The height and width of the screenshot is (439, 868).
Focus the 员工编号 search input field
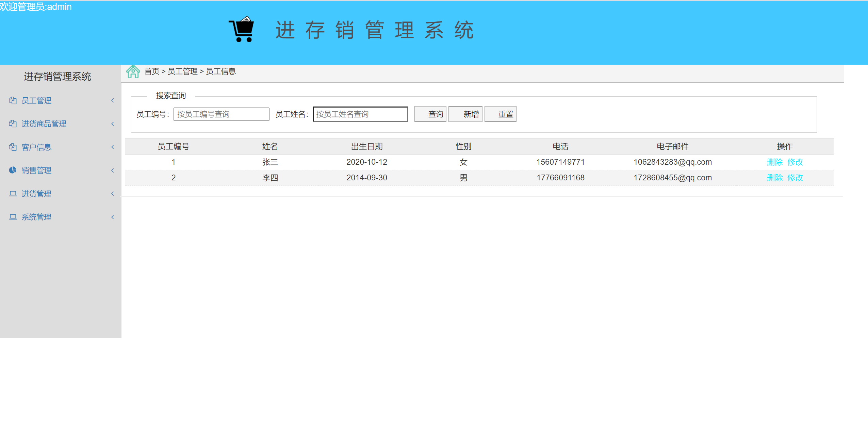point(221,114)
